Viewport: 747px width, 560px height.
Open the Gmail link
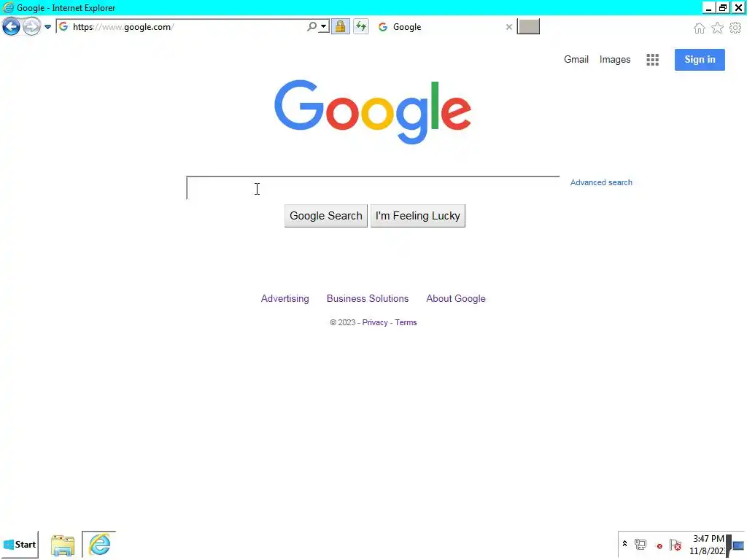(x=576, y=60)
